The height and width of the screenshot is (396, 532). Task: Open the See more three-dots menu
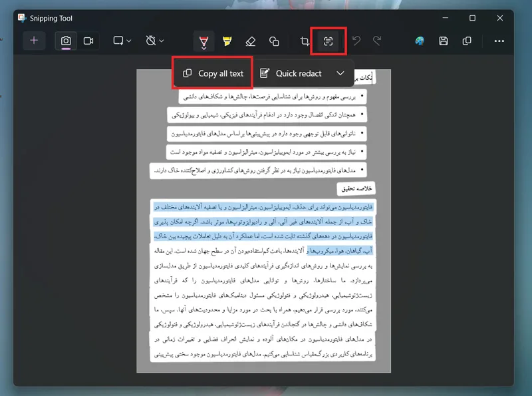pos(499,41)
